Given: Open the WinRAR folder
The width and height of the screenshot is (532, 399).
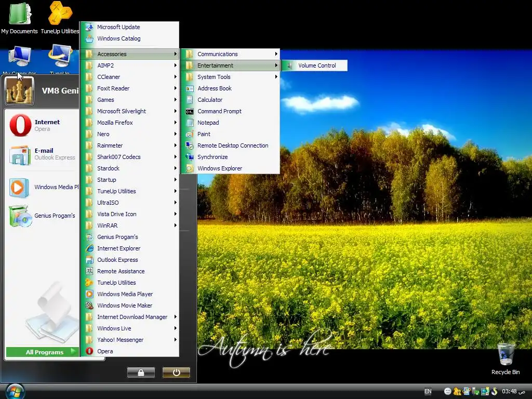Looking at the screenshot, I should coord(129,225).
